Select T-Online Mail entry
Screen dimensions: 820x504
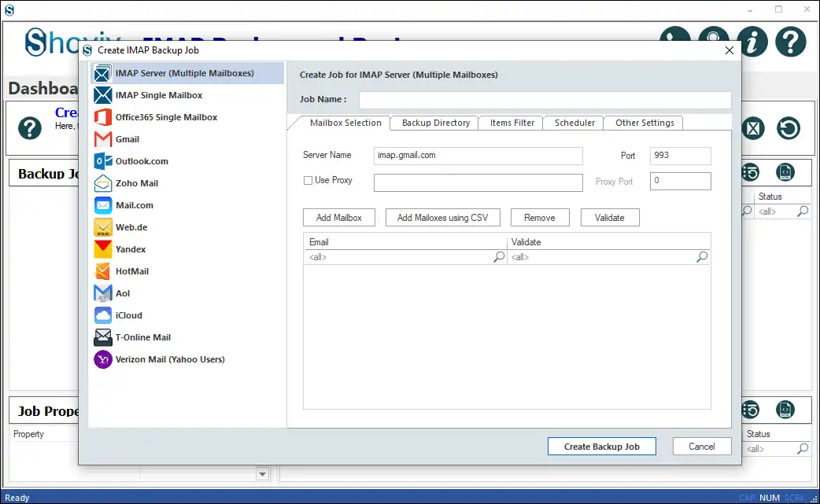point(187,337)
